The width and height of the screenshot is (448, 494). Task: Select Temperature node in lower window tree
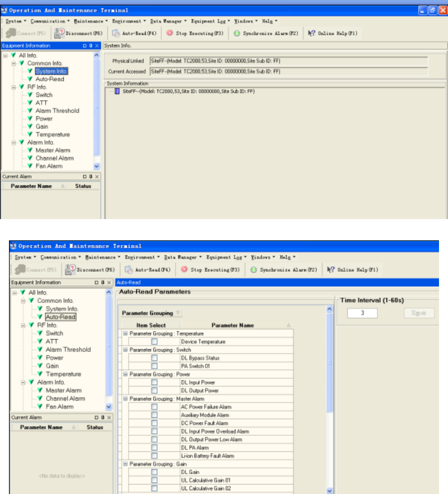(x=63, y=374)
